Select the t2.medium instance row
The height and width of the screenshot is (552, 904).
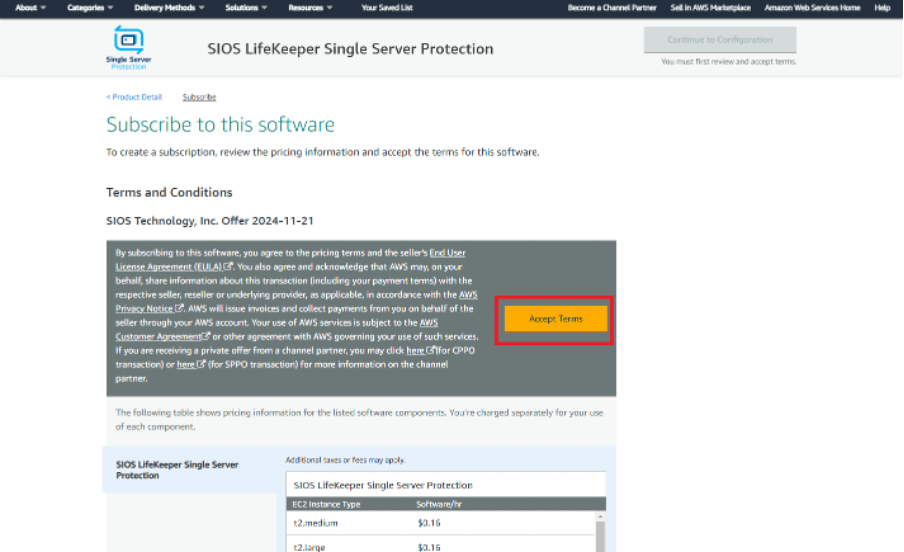click(441, 523)
